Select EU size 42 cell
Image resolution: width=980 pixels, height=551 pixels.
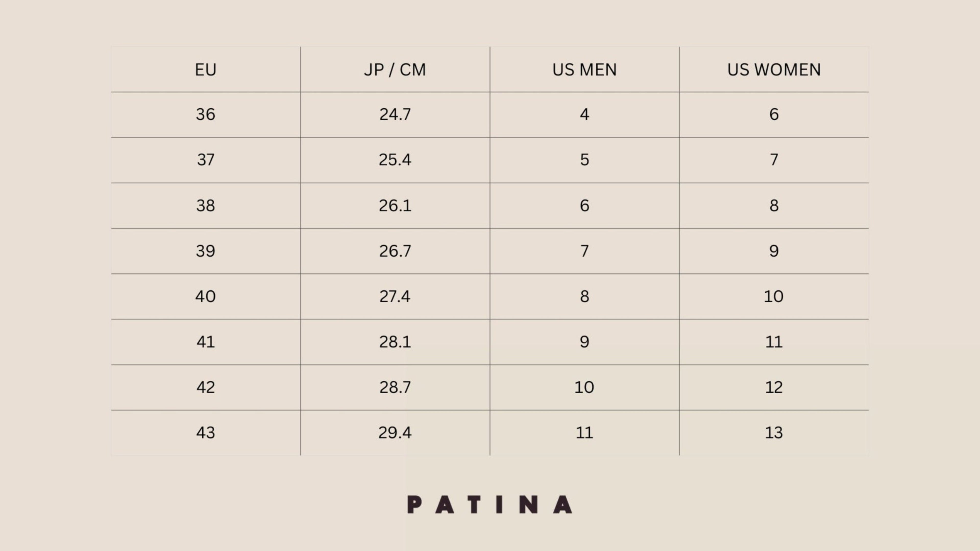(x=205, y=387)
